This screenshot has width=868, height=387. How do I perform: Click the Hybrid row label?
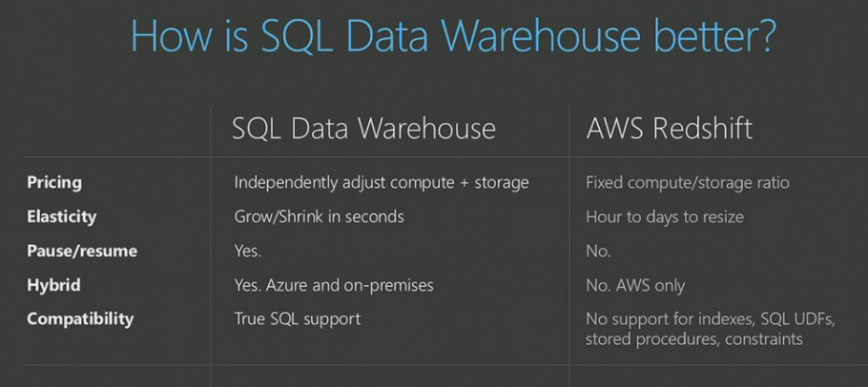(x=53, y=285)
